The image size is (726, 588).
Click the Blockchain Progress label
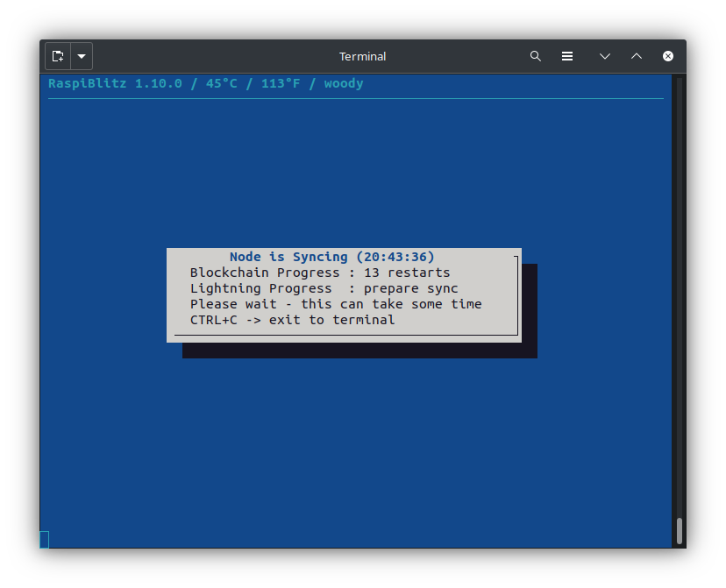[x=264, y=273]
